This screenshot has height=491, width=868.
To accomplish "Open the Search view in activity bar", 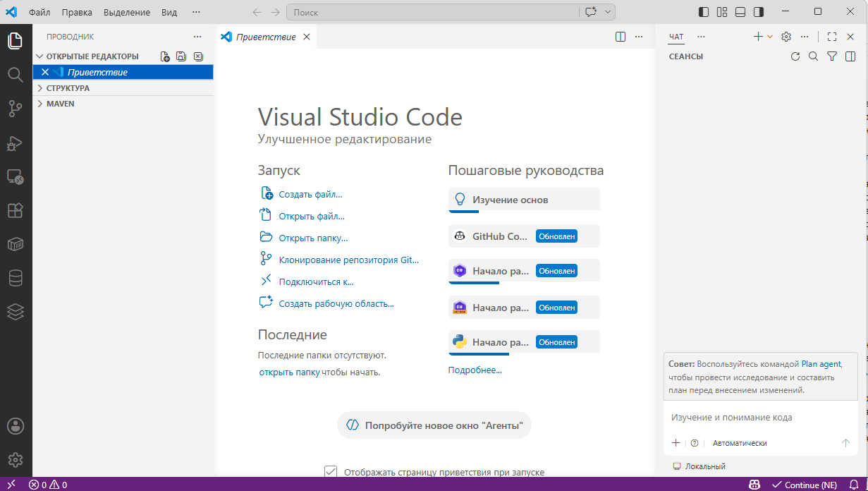I will [x=16, y=74].
